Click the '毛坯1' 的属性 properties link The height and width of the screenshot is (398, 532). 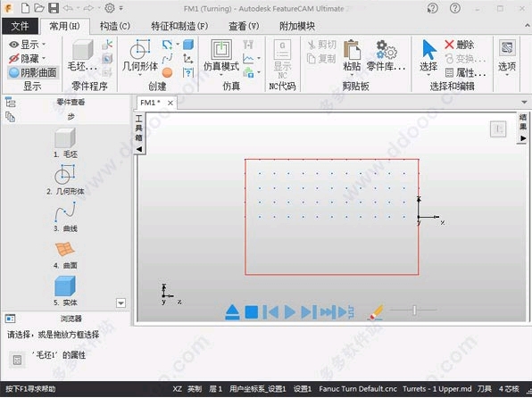[x=59, y=355]
